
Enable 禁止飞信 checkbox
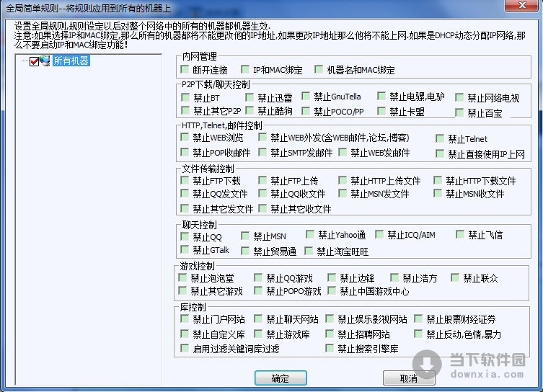coord(459,235)
